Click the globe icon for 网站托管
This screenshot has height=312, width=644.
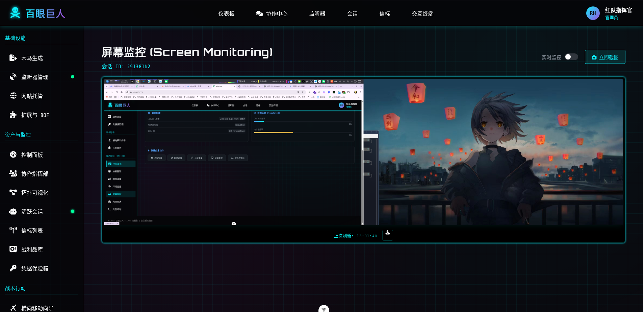(13, 96)
